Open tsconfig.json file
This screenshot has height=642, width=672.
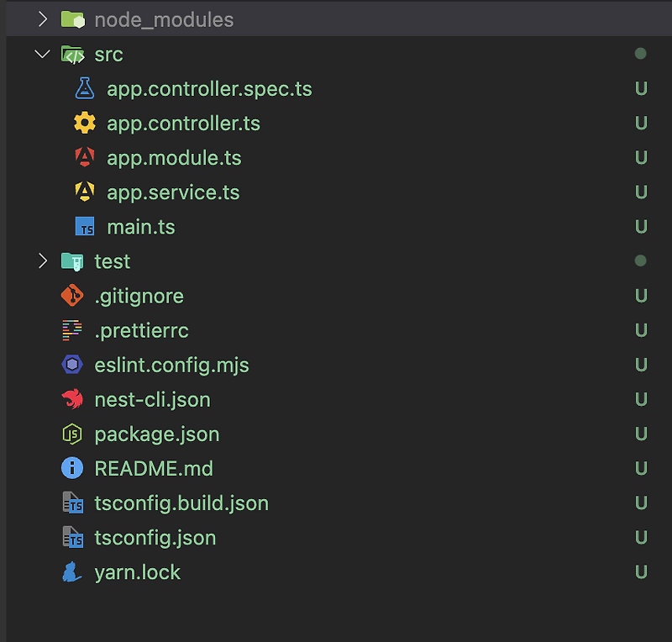click(x=155, y=538)
